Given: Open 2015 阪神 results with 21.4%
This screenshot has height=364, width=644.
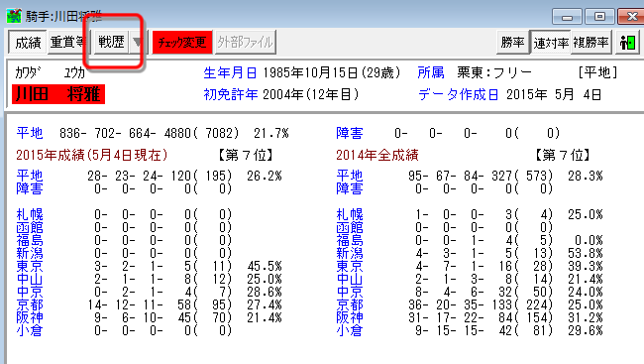Looking at the screenshot, I should pos(30,317).
